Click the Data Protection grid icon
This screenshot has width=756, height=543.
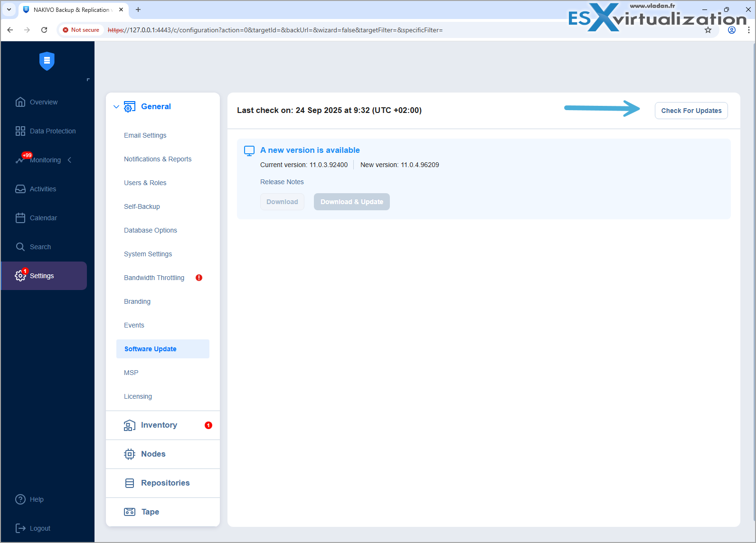coord(20,131)
